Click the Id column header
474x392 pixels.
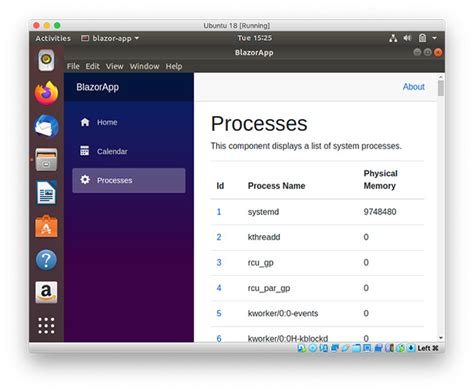pos(220,186)
